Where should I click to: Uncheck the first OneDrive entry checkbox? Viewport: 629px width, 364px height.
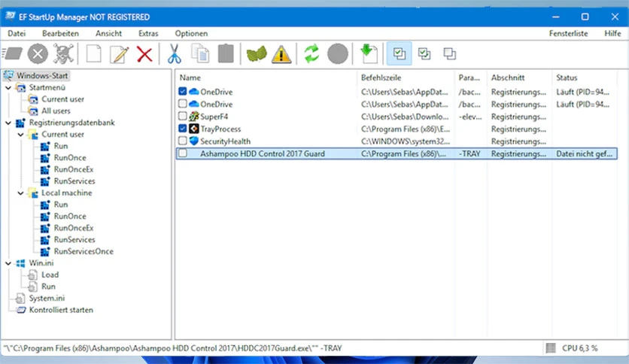pyautogui.click(x=183, y=92)
